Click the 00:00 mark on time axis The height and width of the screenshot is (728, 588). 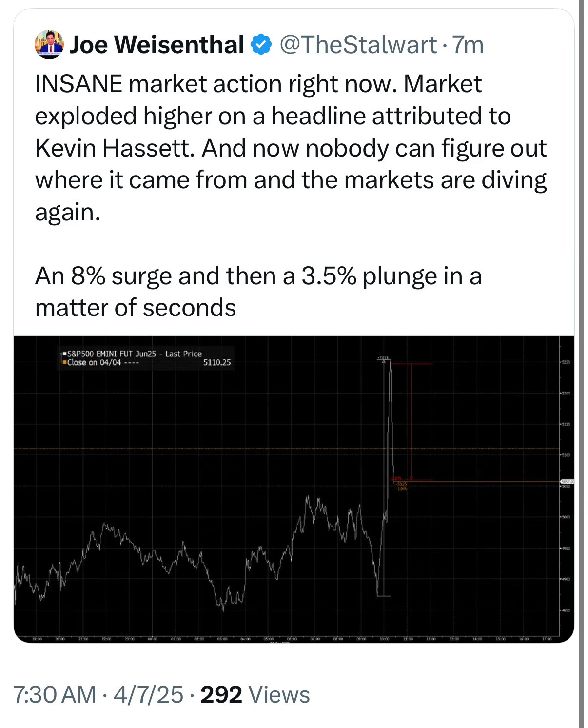(x=152, y=639)
